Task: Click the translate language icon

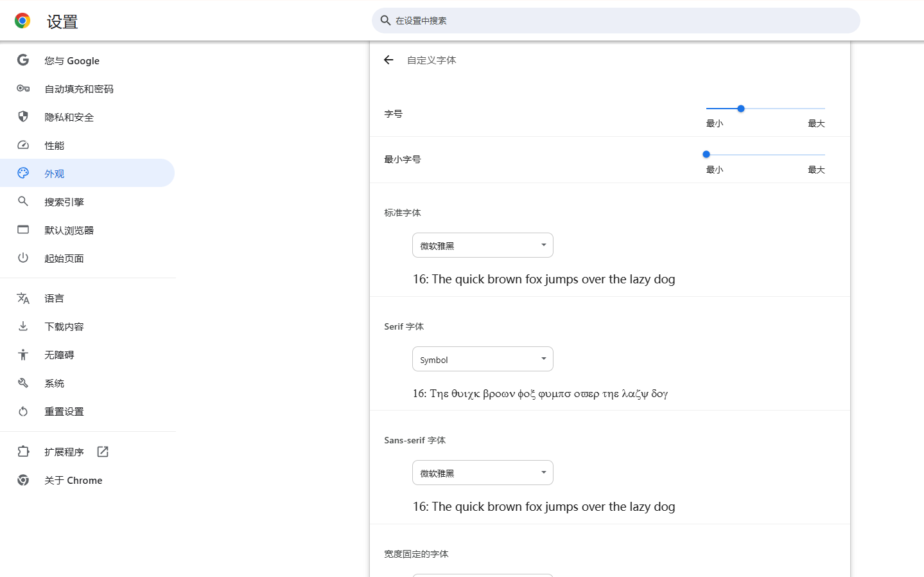Action: coord(23,298)
